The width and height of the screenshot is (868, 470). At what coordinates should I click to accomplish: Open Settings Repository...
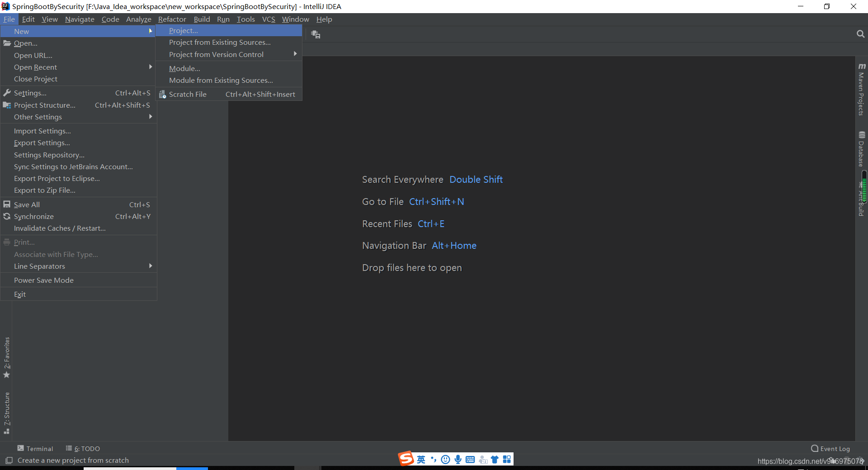point(78,155)
